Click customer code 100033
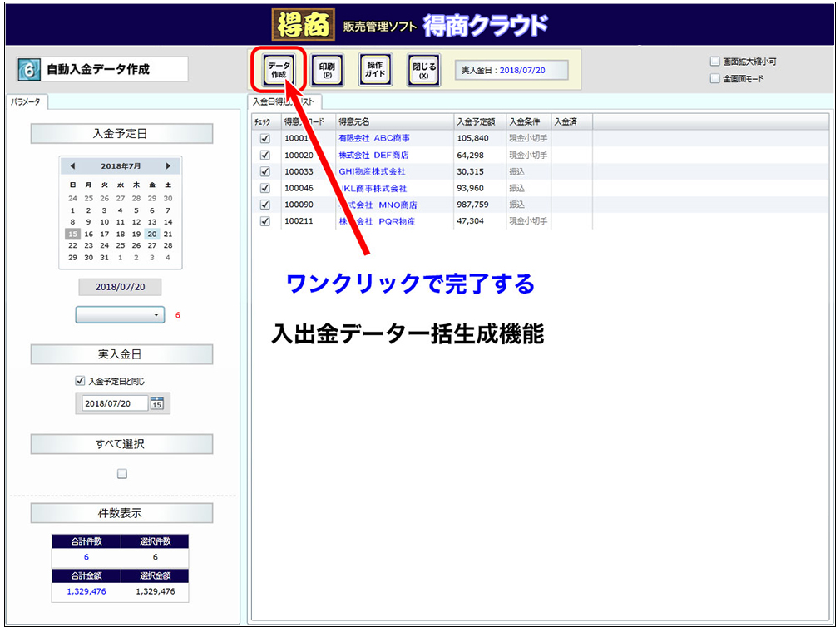This screenshot has width=840, height=632. coord(299,171)
